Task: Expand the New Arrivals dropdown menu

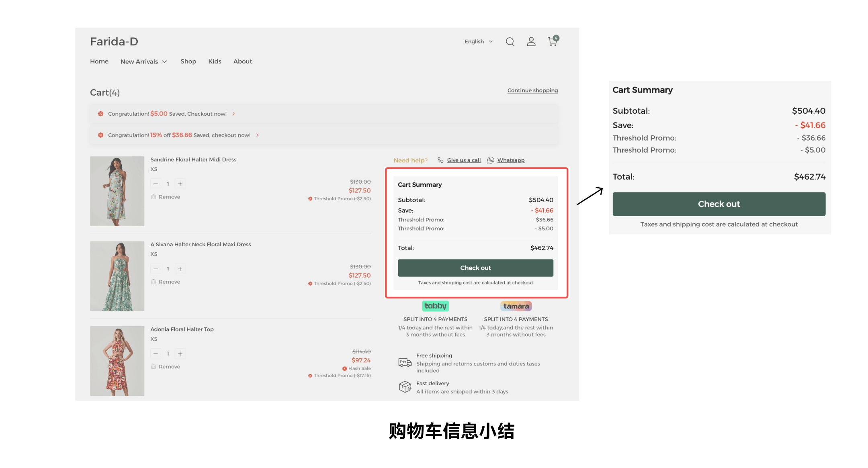Action: pyautogui.click(x=143, y=61)
